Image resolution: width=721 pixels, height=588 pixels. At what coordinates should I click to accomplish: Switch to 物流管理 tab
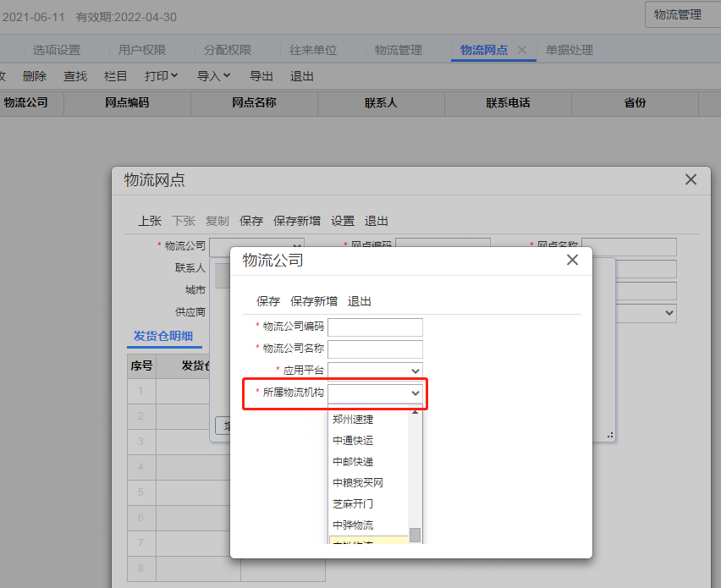pyautogui.click(x=399, y=50)
